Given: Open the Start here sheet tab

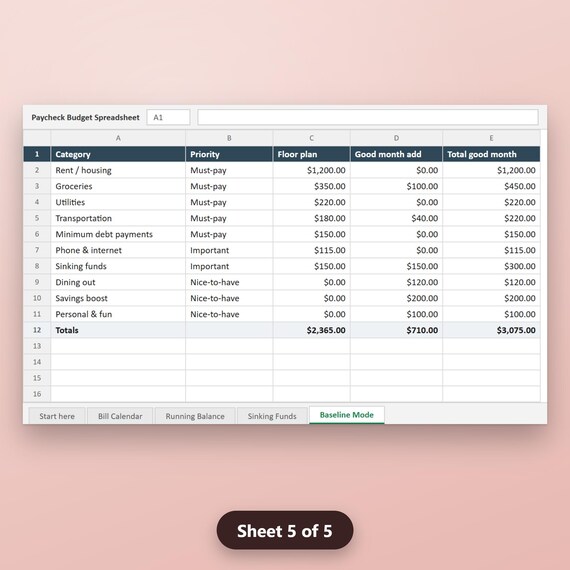Looking at the screenshot, I should coord(57,416).
